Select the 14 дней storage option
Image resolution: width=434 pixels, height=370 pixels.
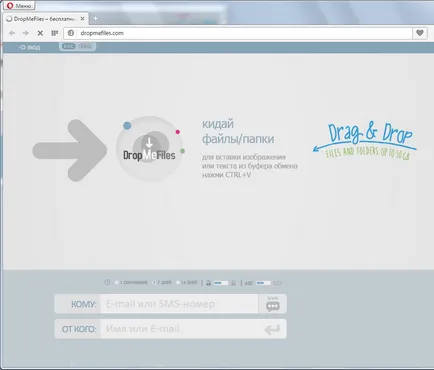[x=187, y=282]
